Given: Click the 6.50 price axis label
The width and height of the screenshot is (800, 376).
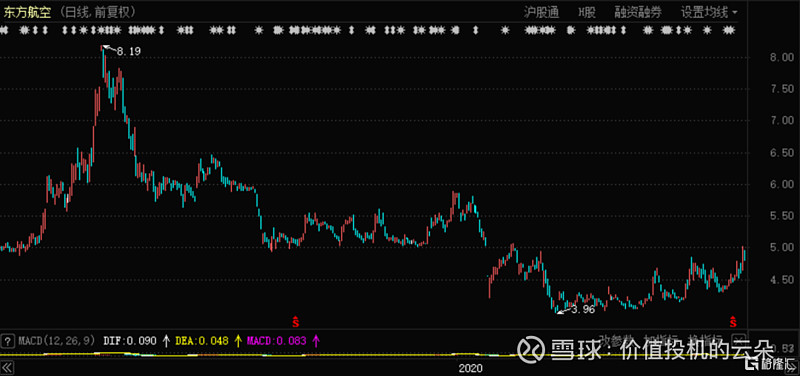Looking at the screenshot, I should tap(782, 153).
